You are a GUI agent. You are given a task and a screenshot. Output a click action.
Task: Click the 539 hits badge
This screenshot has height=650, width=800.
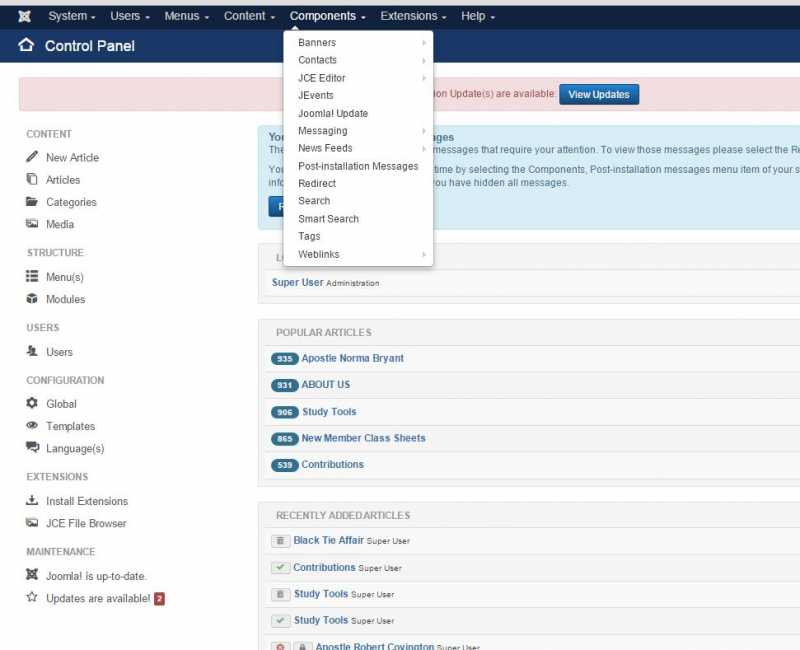(285, 465)
